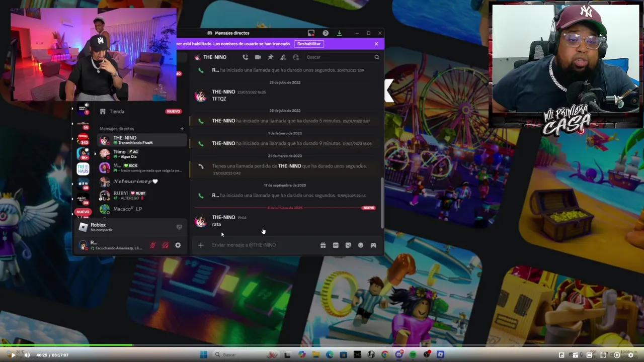Open the sticker picker
644x362 pixels.
click(348, 245)
